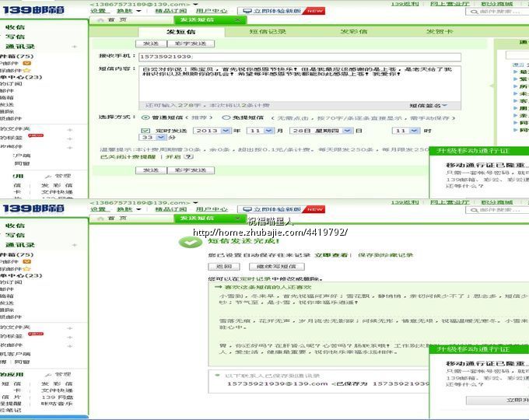Click envelope icon in lower screenshot sidebar

click(26, 261)
